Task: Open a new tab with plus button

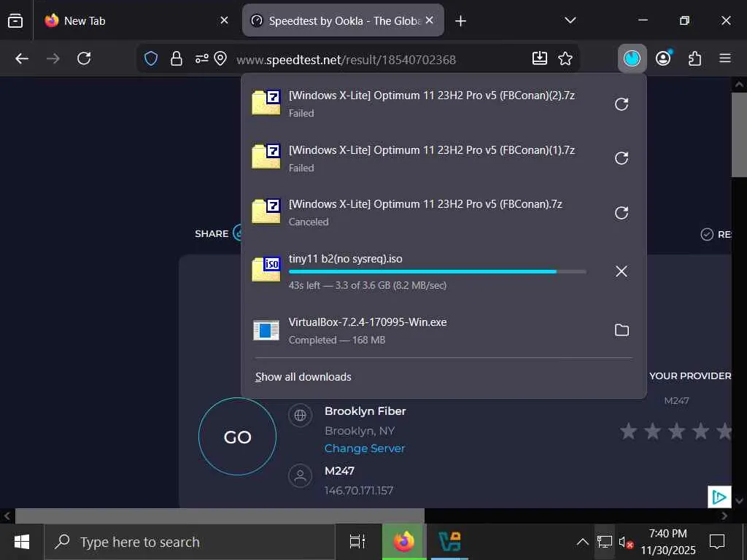Action: (461, 20)
